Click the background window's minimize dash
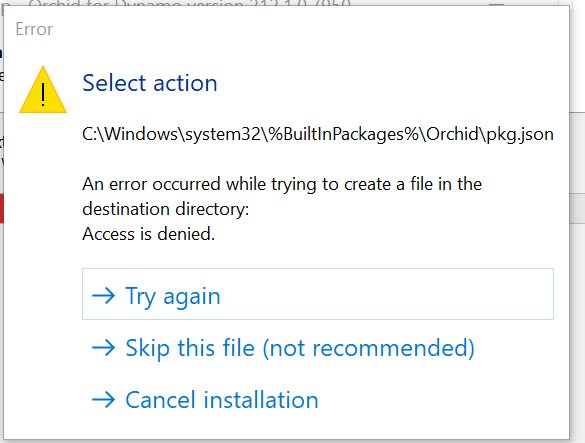Viewport: 585px width, 443px height. click(497, 4)
